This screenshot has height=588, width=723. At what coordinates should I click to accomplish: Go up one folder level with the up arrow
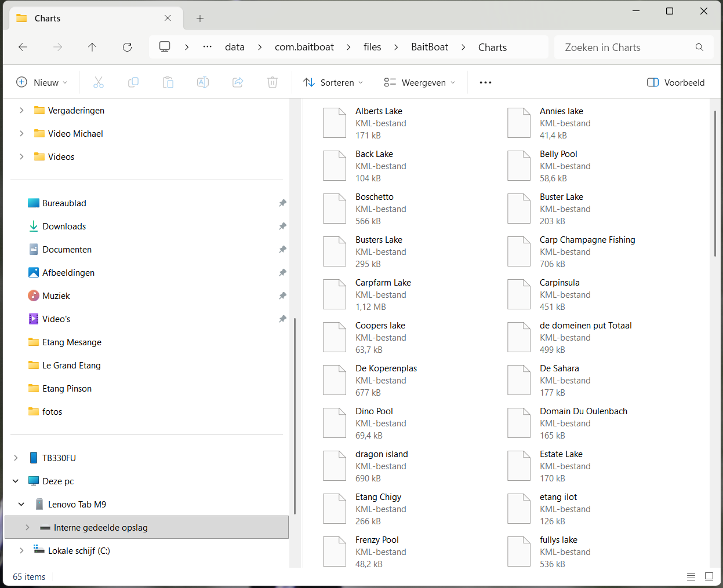(92, 48)
